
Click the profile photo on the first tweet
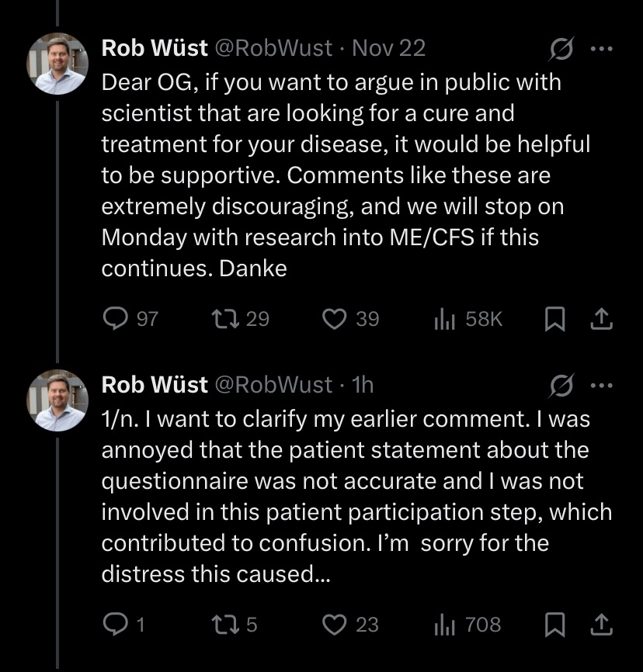pos(57,64)
